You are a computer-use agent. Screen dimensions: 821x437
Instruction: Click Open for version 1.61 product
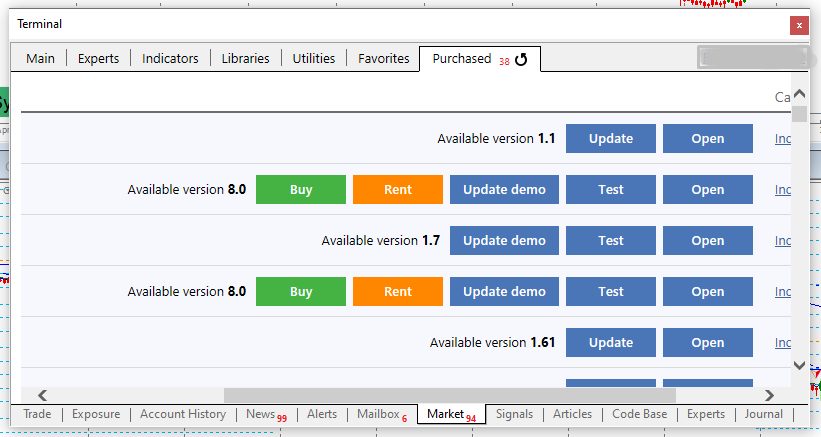click(707, 343)
